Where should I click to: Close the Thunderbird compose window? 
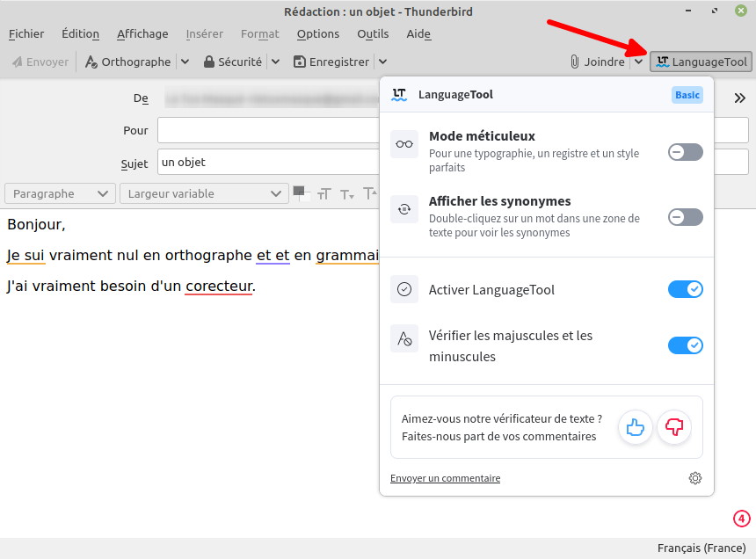coord(741,11)
